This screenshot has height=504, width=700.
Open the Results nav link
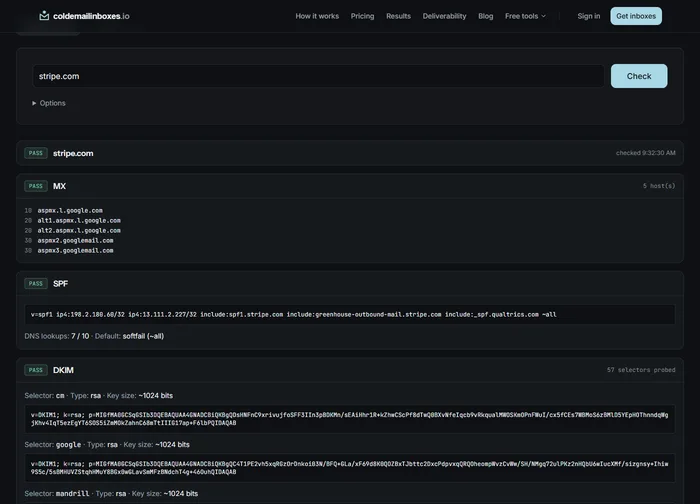(x=398, y=16)
